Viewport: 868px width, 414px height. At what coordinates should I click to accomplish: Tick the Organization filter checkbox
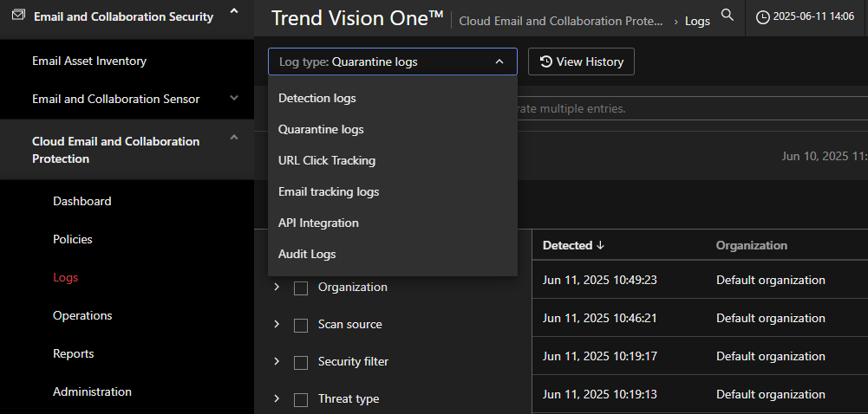[301, 288]
